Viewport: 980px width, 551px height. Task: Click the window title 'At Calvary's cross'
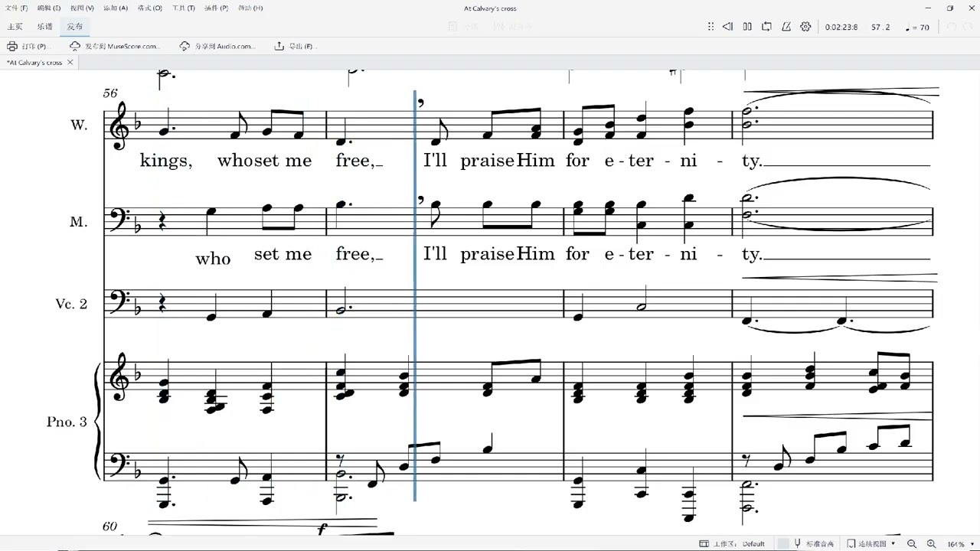490,8
